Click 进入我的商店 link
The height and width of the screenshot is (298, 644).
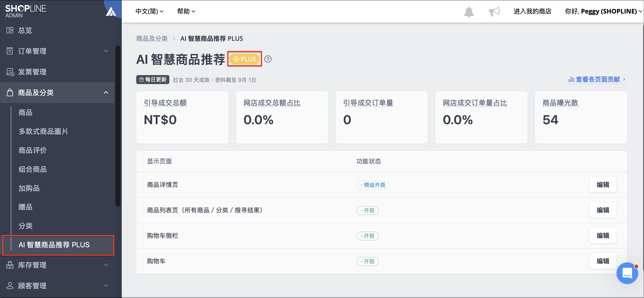tap(532, 11)
